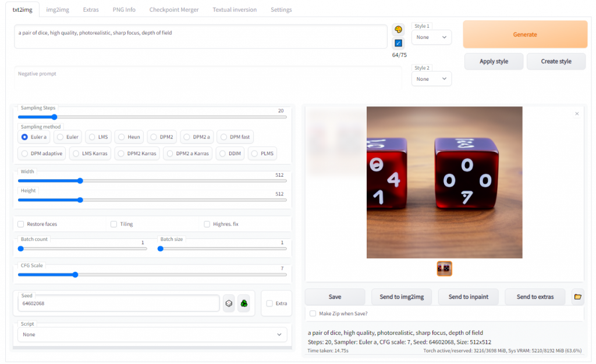Open the Extras tab

tap(91, 9)
